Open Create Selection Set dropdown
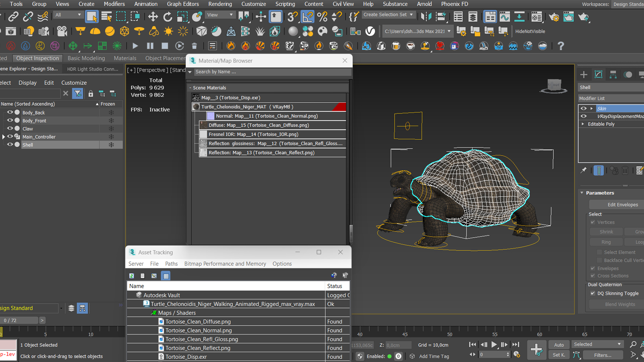 [388, 15]
